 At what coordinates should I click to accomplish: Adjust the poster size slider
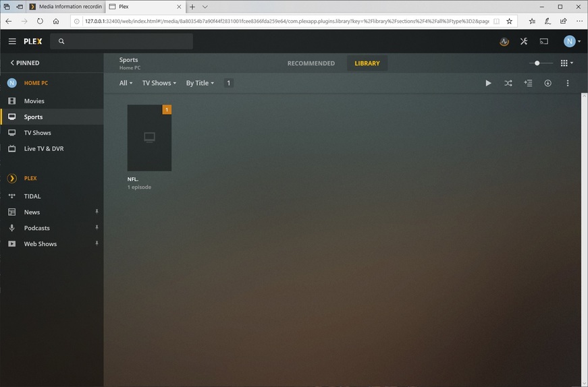click(541, 63)
